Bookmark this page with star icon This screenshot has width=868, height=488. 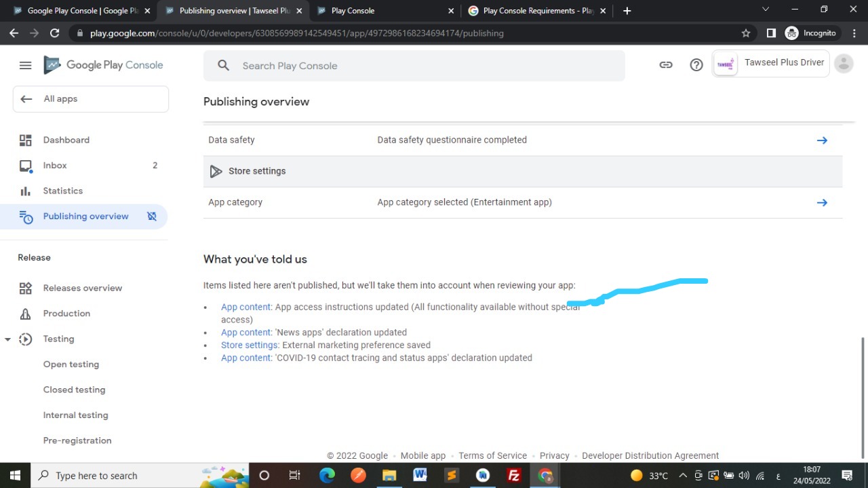(x=746, y=33)
